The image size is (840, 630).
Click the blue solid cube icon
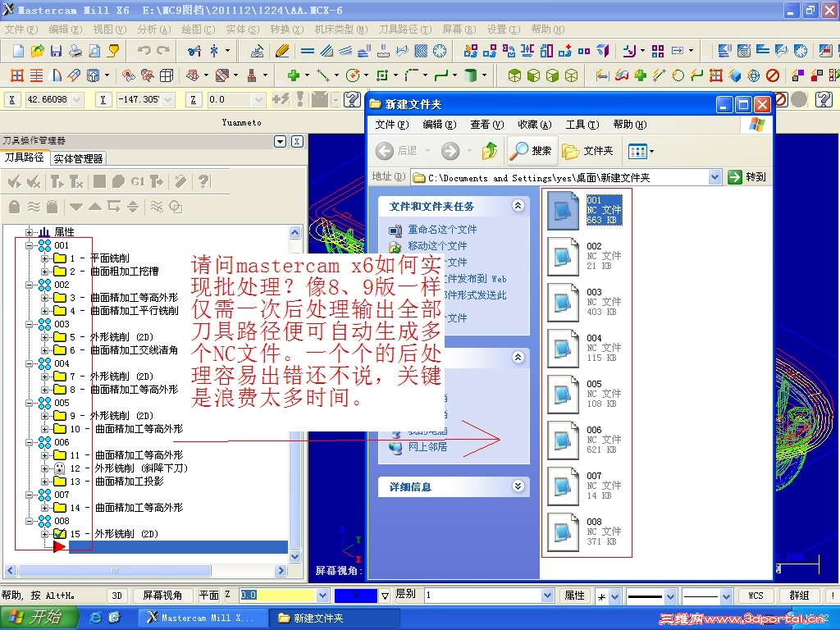click(734, 75)
